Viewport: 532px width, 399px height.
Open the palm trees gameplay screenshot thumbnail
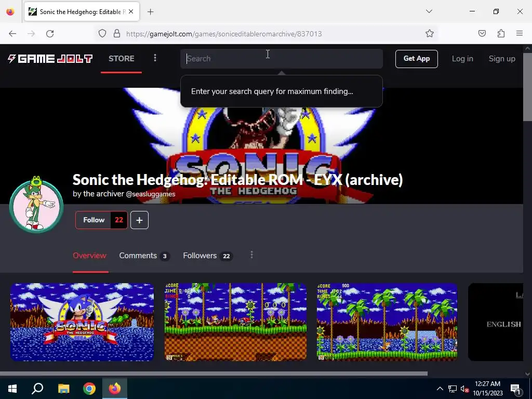387,322
